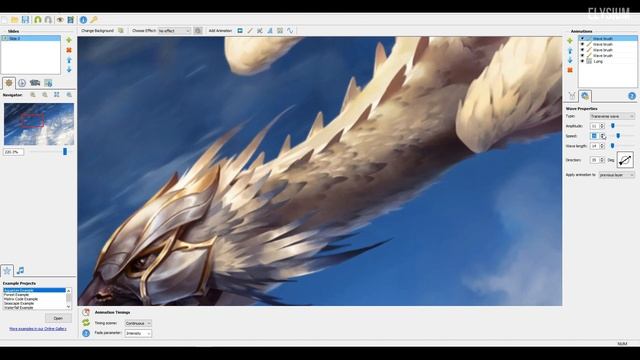Adjust the Speed spinner arrows
Image resolution: width=640 pixels, height=360 pixels.
[x=602, y=136]
